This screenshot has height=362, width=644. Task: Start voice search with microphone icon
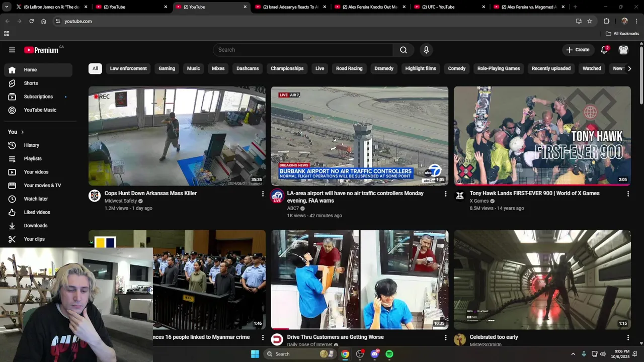[x=426, y=50]
